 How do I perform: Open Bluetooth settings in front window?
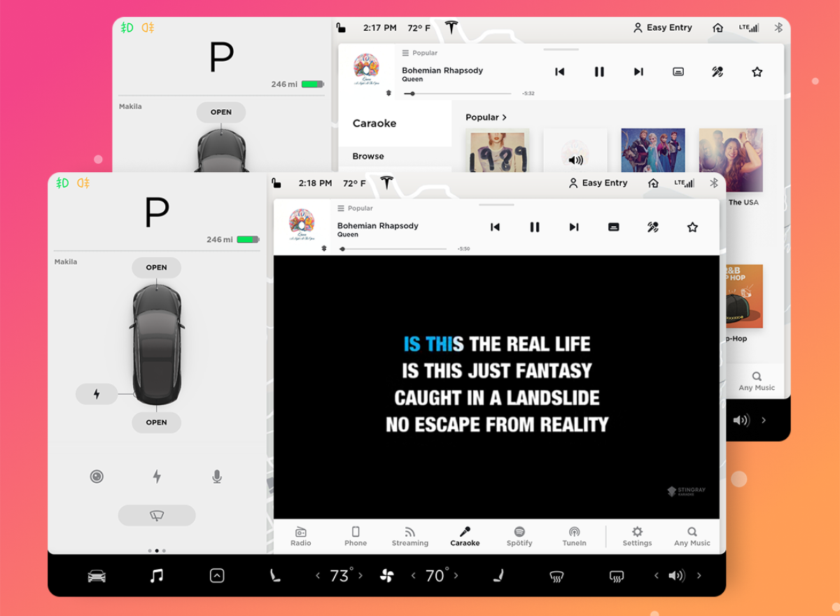[714, 183]
